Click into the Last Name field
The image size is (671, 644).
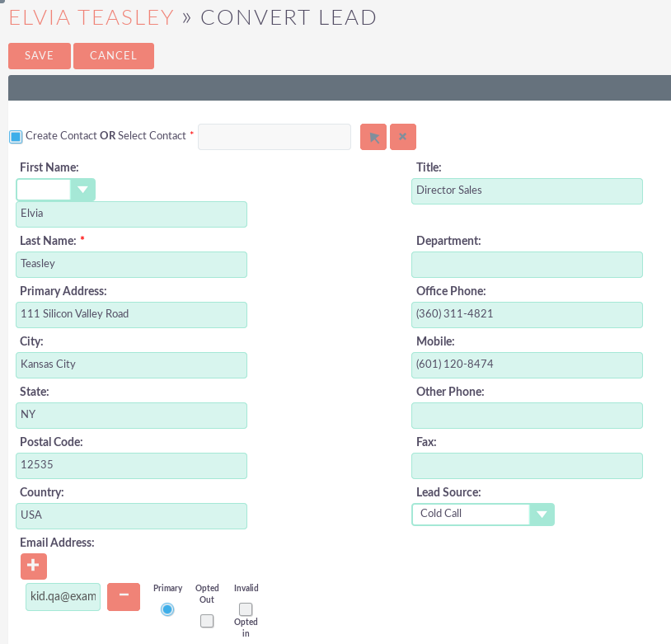click(x=132, y=265)
